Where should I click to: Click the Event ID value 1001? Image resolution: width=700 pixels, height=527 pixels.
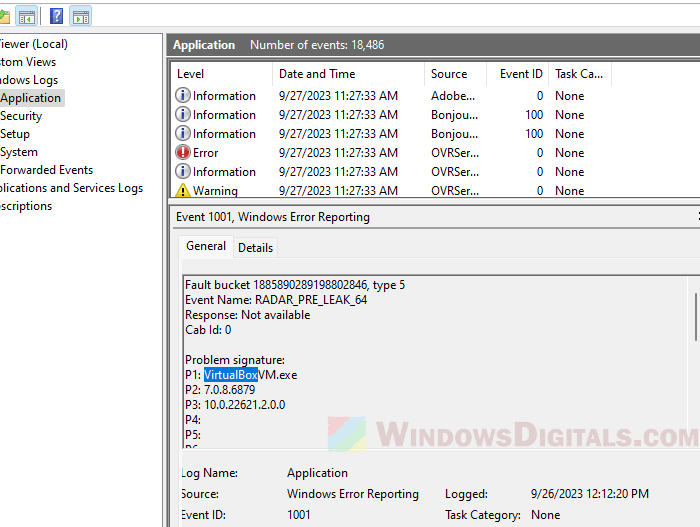(x=299, y=514)
